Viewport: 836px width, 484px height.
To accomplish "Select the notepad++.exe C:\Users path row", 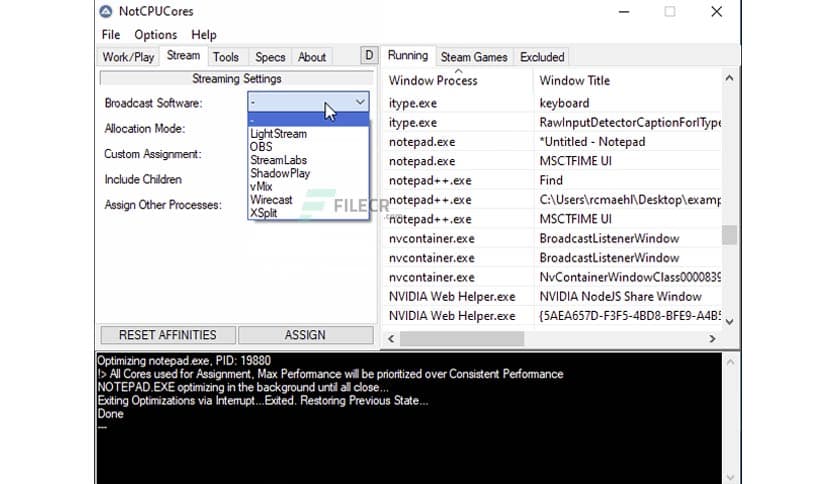I will 552,200.
